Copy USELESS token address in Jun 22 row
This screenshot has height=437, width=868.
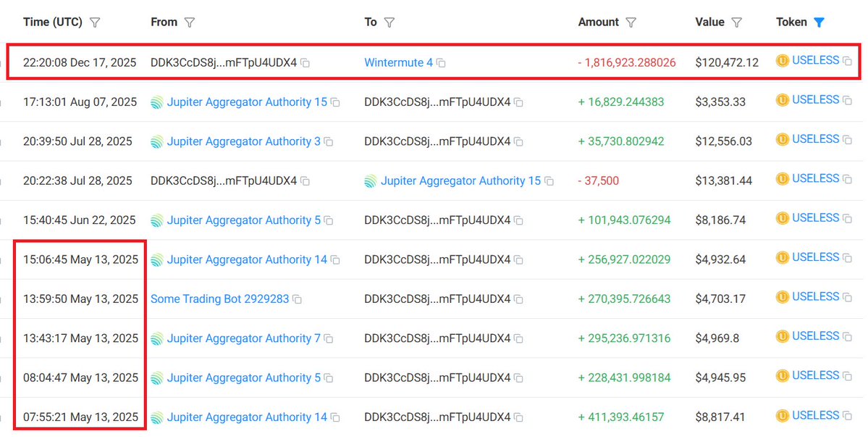847,218
